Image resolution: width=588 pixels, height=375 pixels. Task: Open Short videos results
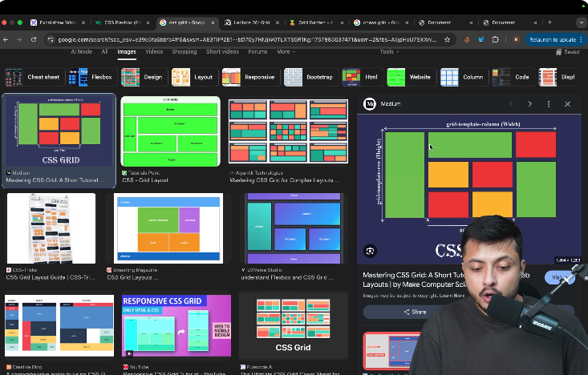[222, 52]
